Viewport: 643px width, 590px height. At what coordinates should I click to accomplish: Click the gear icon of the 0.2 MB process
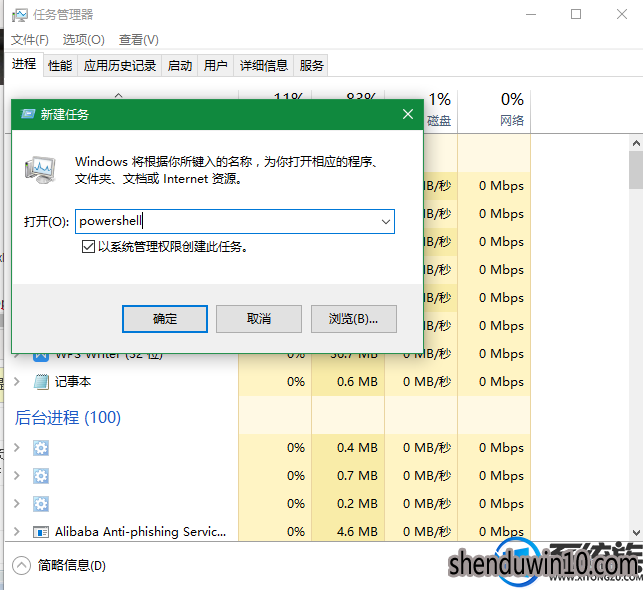pos(41,503)
